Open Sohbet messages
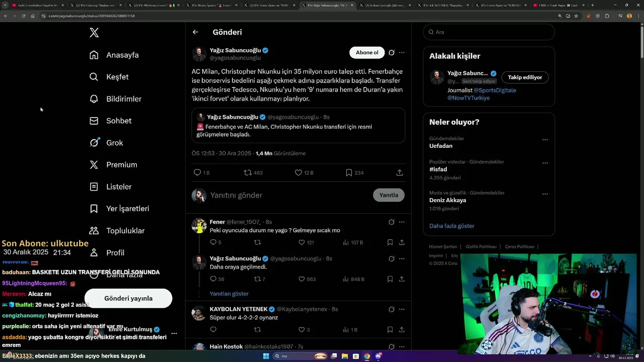Viewport: 644px width, 362px height. pos(110,121)
